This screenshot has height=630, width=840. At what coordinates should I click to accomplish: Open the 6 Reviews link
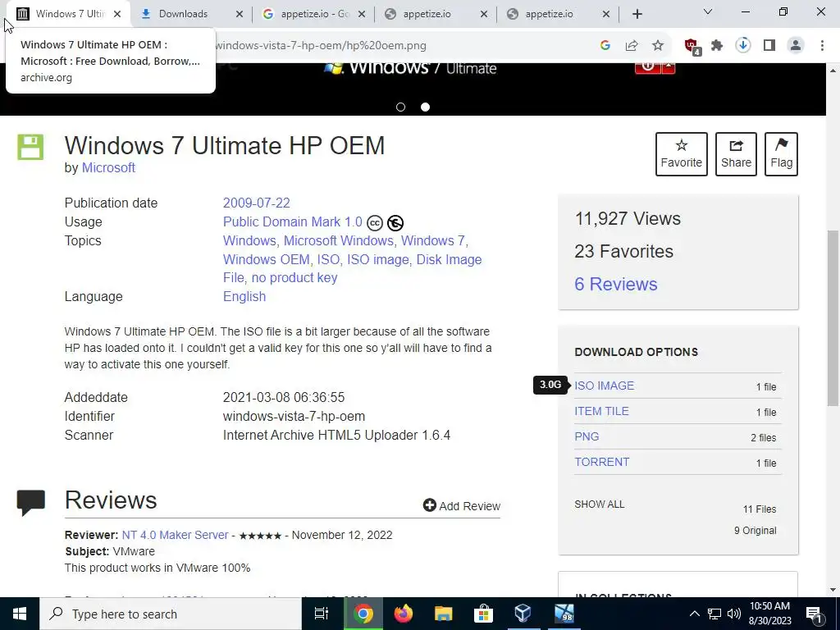[616, 284]
